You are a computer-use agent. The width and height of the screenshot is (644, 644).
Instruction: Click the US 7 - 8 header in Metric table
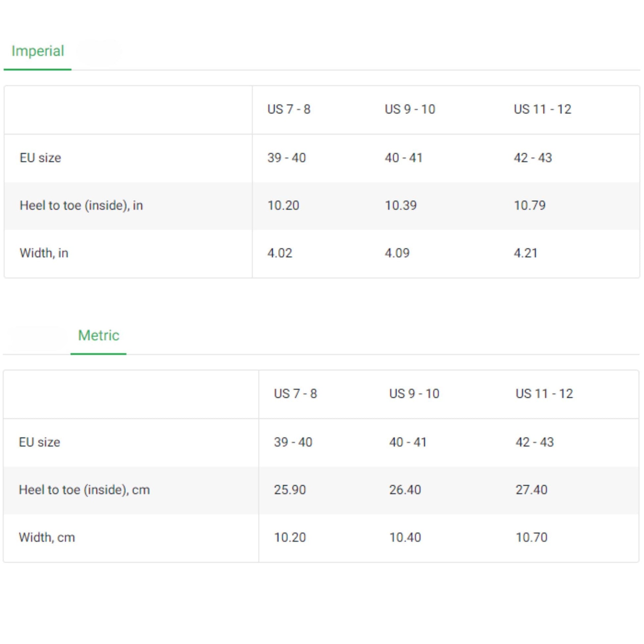295,394
